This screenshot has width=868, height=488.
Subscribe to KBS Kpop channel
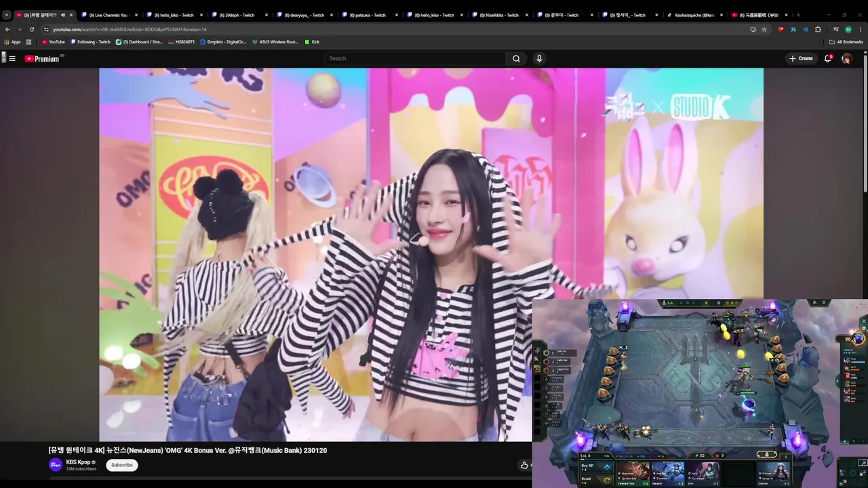coord(122,465)
